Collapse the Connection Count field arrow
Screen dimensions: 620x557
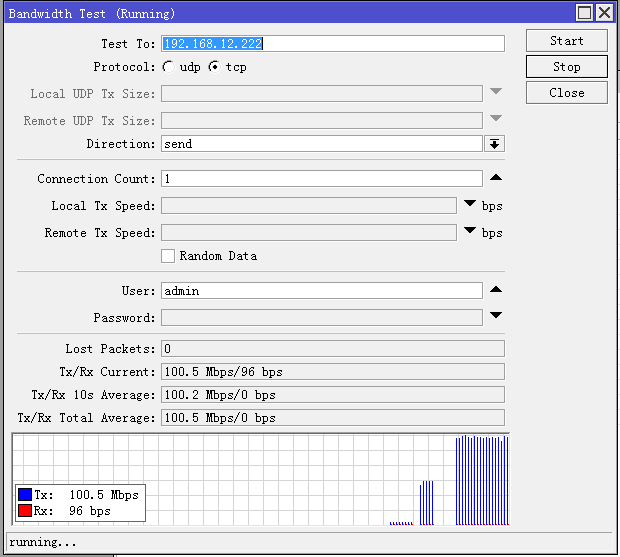click(x=495, y=178)
